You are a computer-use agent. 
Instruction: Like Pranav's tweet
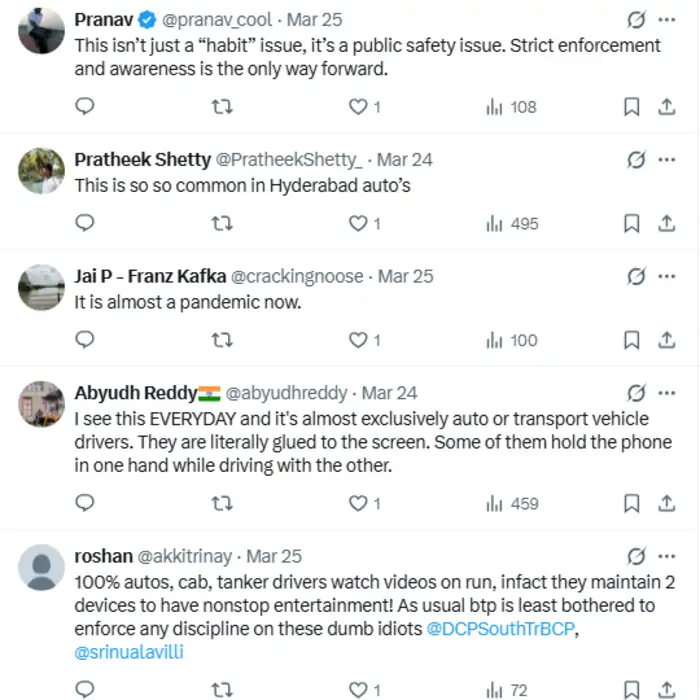click(357, 107)
